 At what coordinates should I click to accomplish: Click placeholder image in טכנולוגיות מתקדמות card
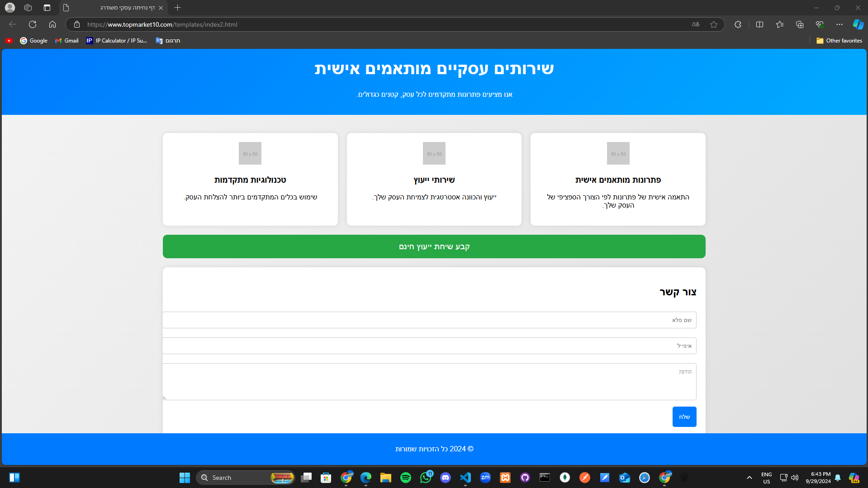(250, 153)
